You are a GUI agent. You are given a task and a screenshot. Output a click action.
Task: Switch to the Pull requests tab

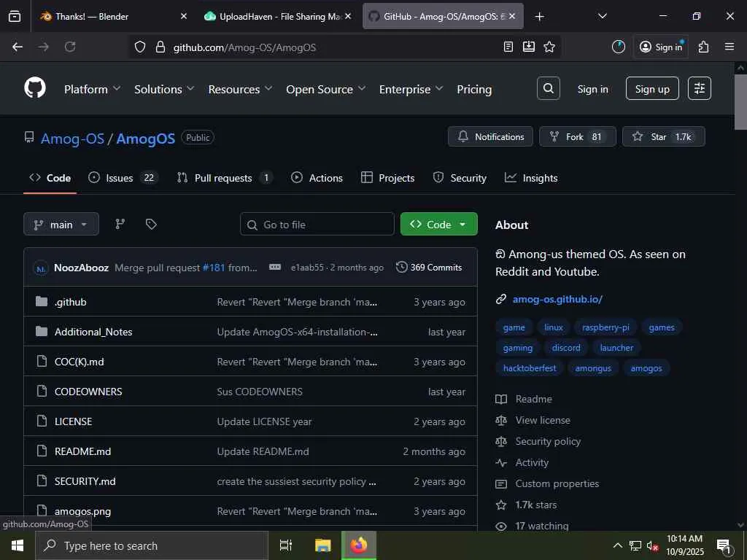[224, 178]
